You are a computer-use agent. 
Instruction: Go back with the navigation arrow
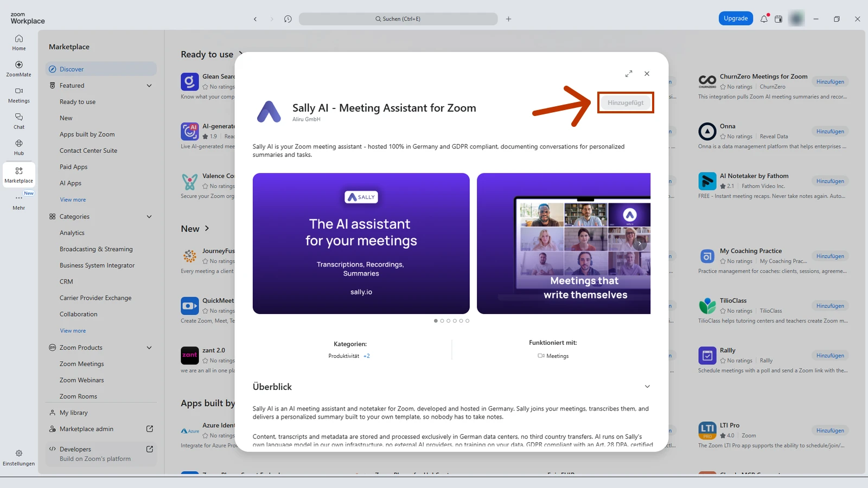pyautogui.click(x=255, y=19)
